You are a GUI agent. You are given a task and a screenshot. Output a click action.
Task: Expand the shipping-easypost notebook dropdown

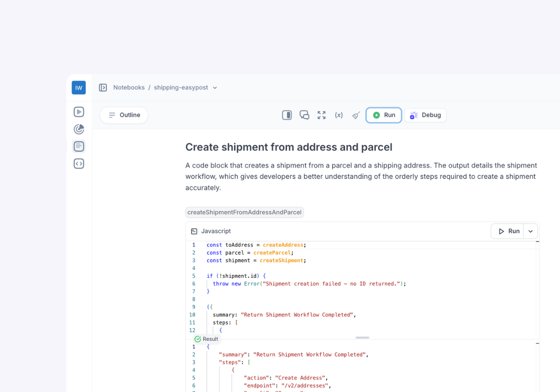pyautogui.click(x=215, y=88)
